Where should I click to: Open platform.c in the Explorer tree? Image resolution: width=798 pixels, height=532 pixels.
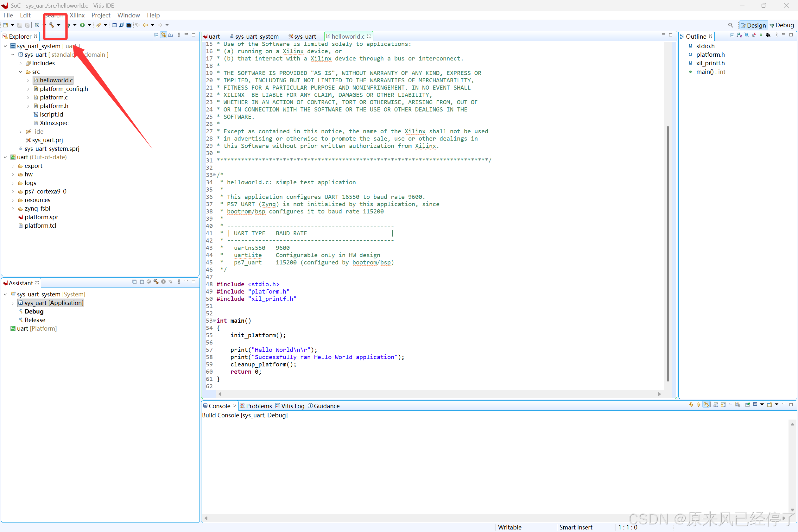(54, 98)
